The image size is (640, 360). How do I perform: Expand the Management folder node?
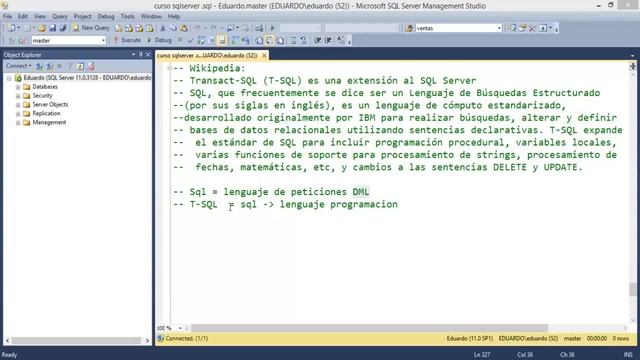coord(18,122)
